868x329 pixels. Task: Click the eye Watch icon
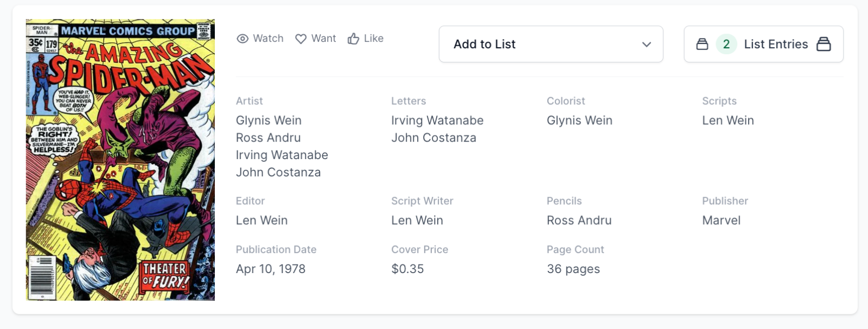pyautogui.click(x=242, y=39)
